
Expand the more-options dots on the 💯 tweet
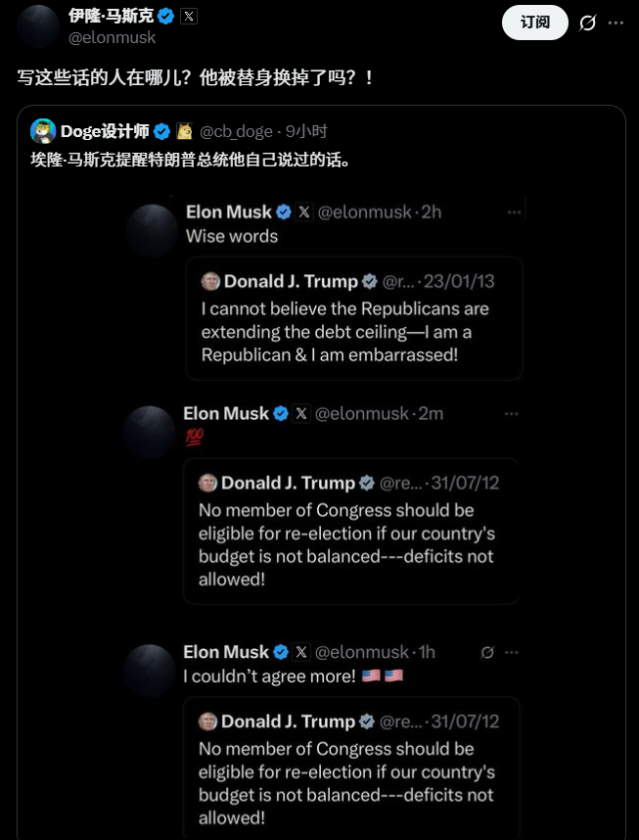coord(511,414)
